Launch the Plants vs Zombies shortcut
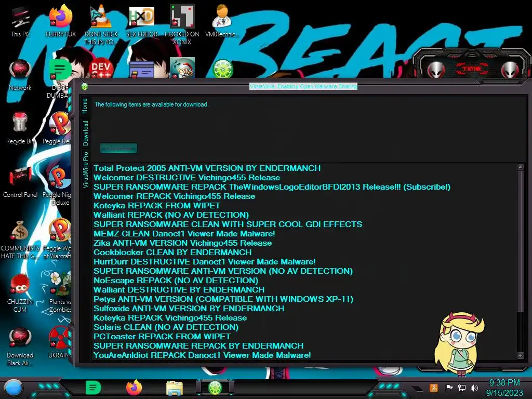The height and width of the screenshot is (399, 532). (x=60, y=292)
